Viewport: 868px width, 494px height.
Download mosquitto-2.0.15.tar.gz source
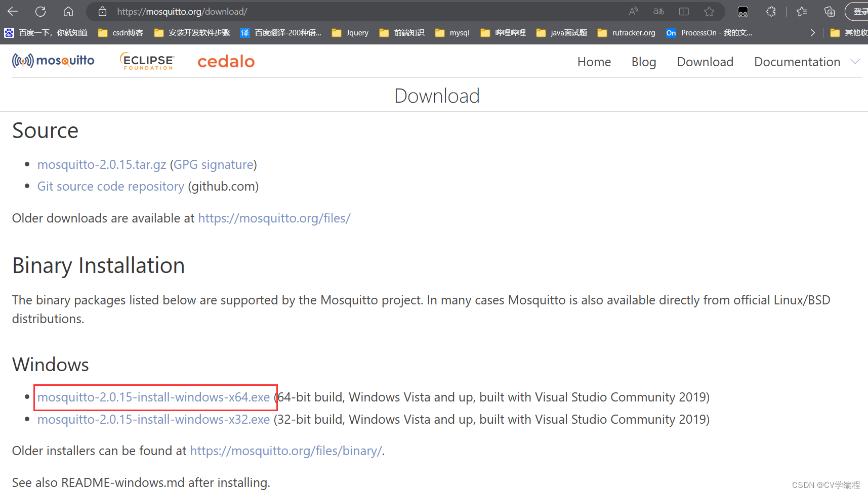pyautogui.click(x=102, y=165)
